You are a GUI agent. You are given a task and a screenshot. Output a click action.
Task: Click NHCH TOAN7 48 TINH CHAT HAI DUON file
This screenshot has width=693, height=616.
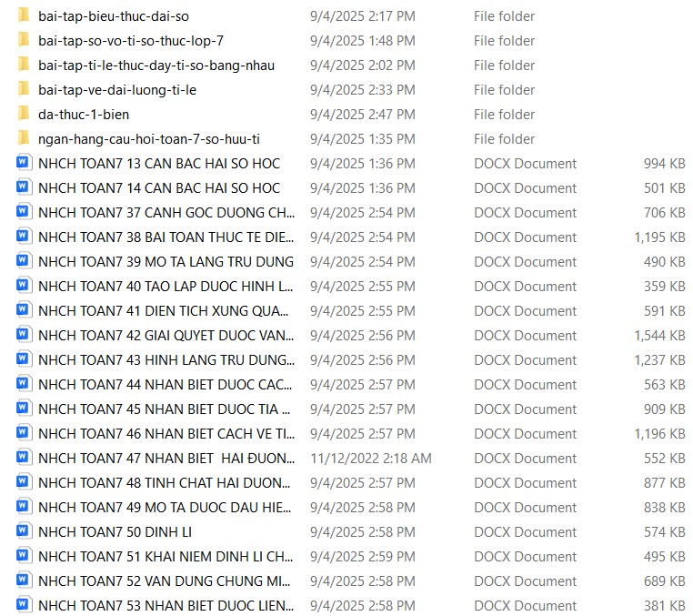pyautogui.click(x=165, y=483)
